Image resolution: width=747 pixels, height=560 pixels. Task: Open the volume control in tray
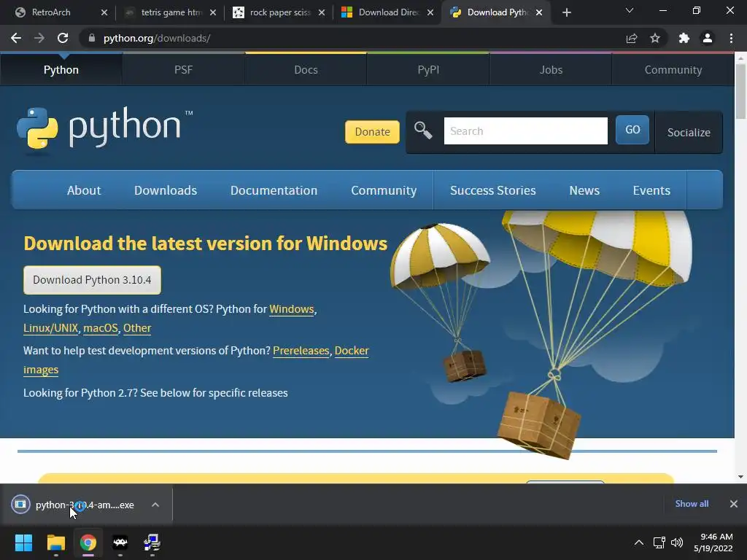pos(676,542)
